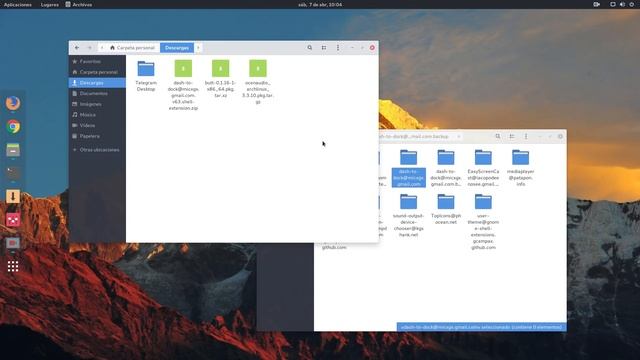Select Descargas in the sidebar

(x=97, y=83)
